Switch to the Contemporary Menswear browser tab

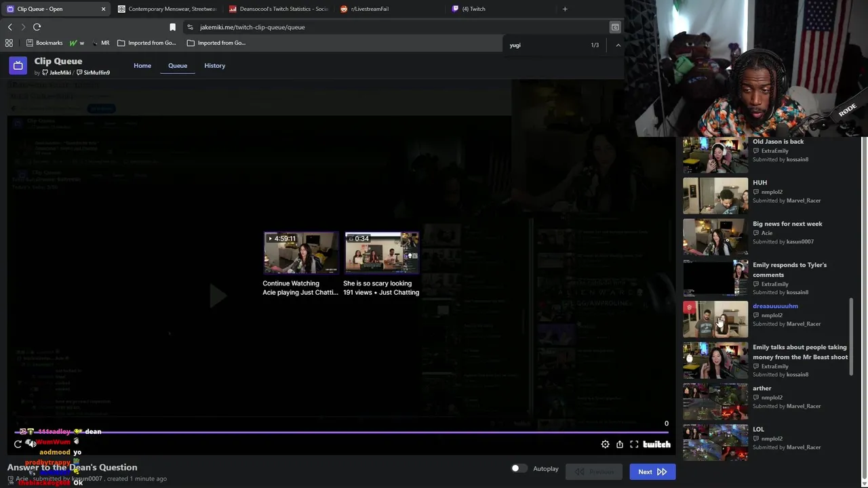click(166, 9)
